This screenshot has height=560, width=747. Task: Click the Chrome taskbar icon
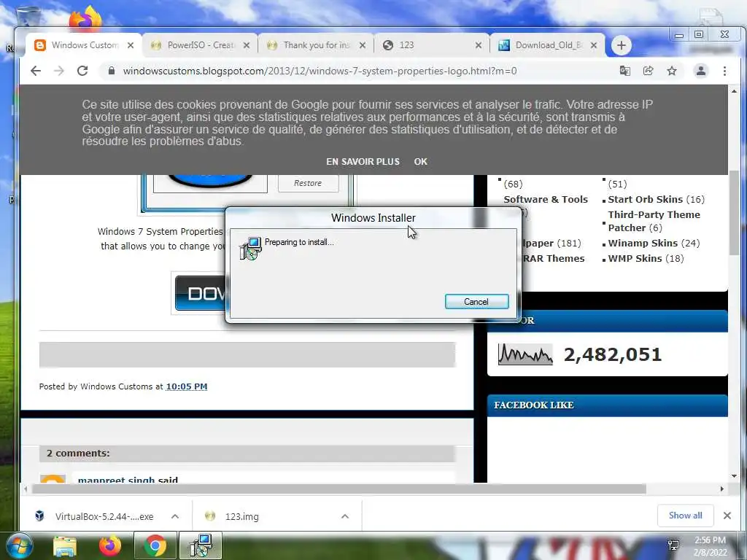(x=155, y=545)
